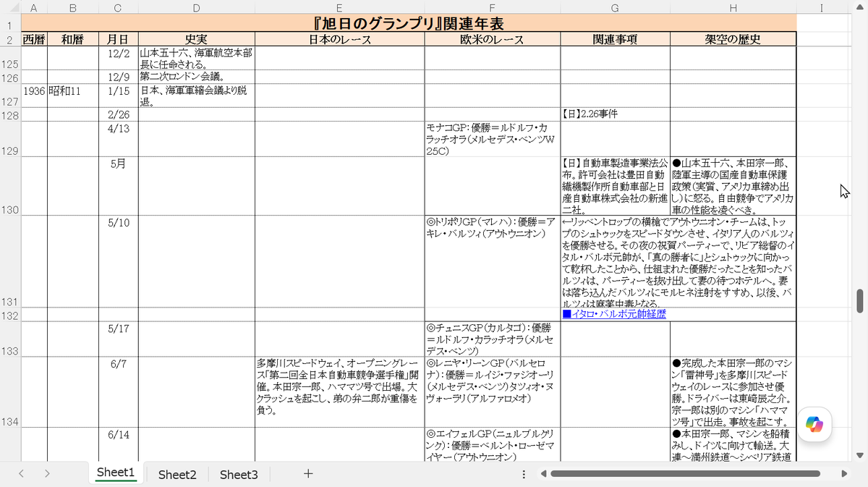Screen dimensions: 868x487
Task: Click the horizontal scrollbar thumb
Action: click(x=685, y=474)
